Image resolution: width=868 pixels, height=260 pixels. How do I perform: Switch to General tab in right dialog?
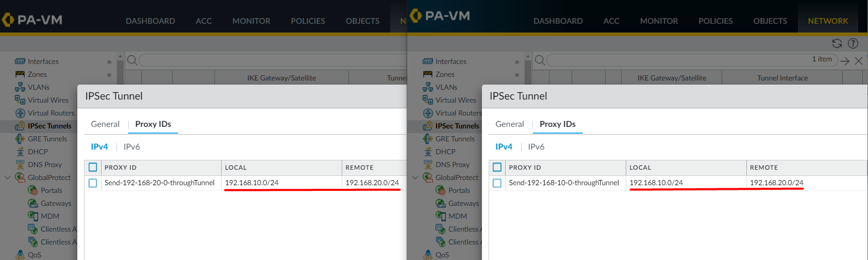[510, 124]
